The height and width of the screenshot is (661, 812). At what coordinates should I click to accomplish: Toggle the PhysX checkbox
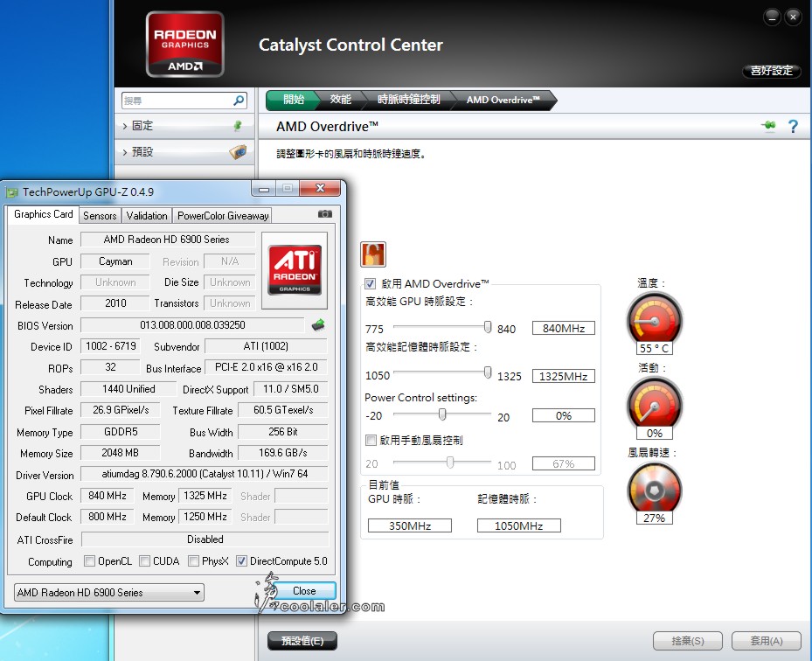pos(193,561)
